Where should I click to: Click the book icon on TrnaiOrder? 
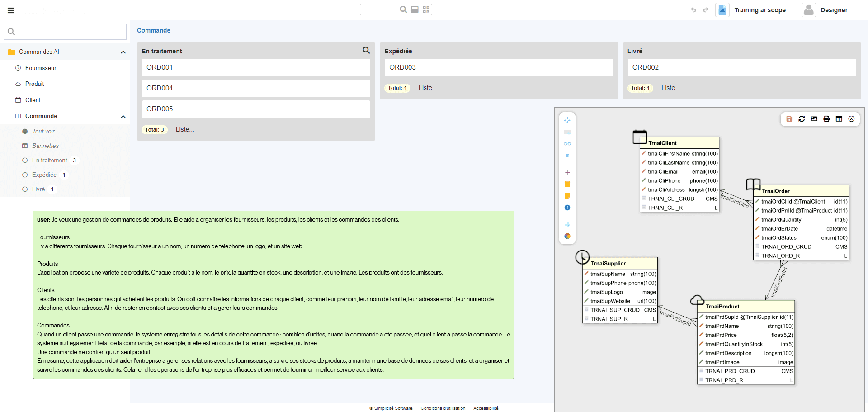pyautogui.click(x=753, y=184)
